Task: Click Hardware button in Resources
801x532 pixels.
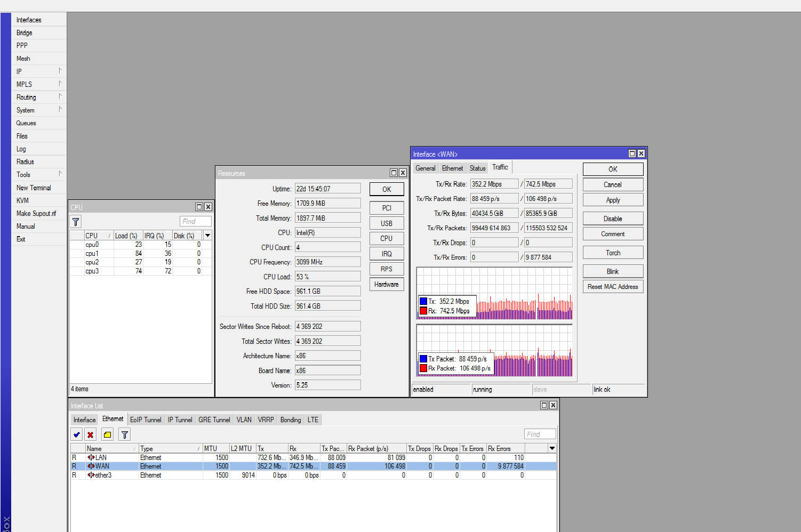Action: (x=387, y=284)
